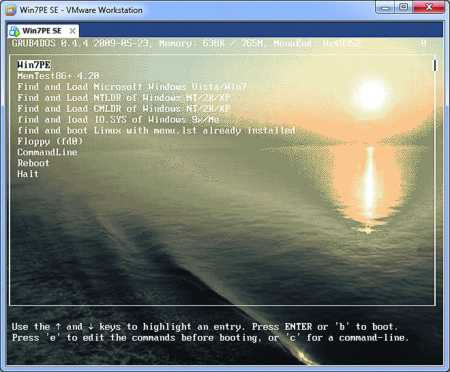Screen dimensions: 450x372
Task: Select the Reboot entry
Action: (x=33, y=163)
